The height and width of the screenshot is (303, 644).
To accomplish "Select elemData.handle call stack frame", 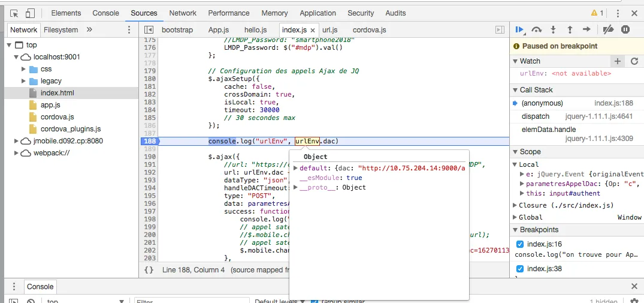I will (x=577, y=134).
